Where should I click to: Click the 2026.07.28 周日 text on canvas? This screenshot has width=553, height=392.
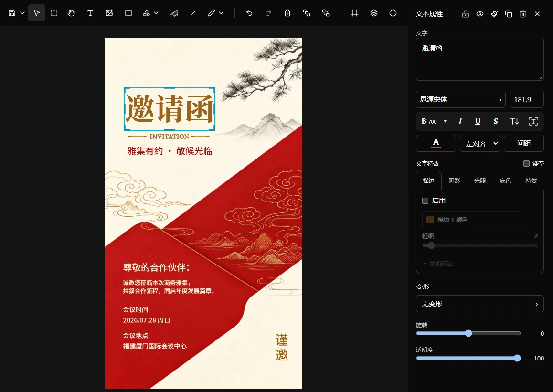pos(146,320)
